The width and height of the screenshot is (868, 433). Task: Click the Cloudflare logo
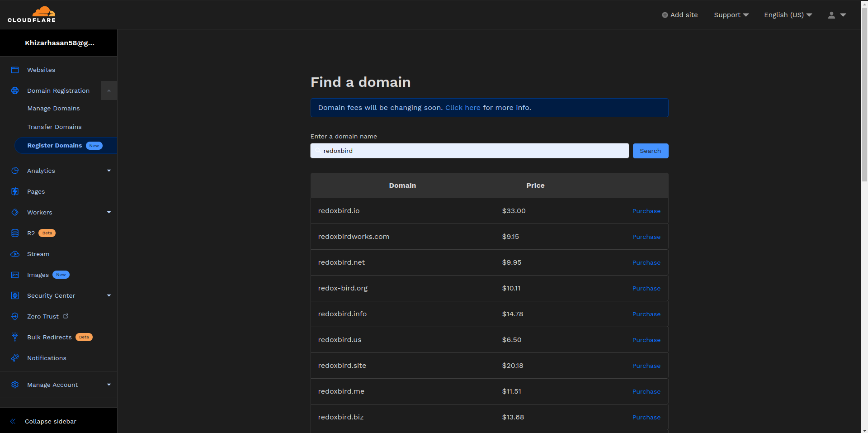click(x=32, y=14)
